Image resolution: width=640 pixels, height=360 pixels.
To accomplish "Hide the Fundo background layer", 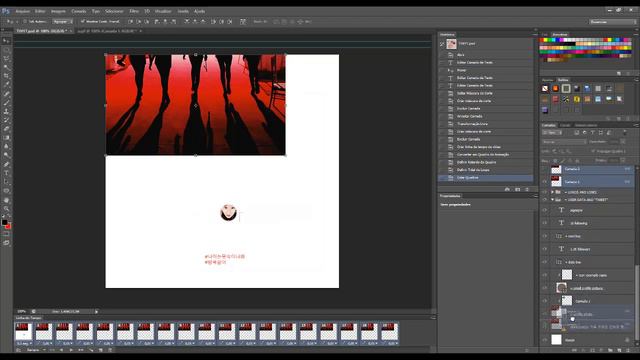I will [x=544, y=340].
